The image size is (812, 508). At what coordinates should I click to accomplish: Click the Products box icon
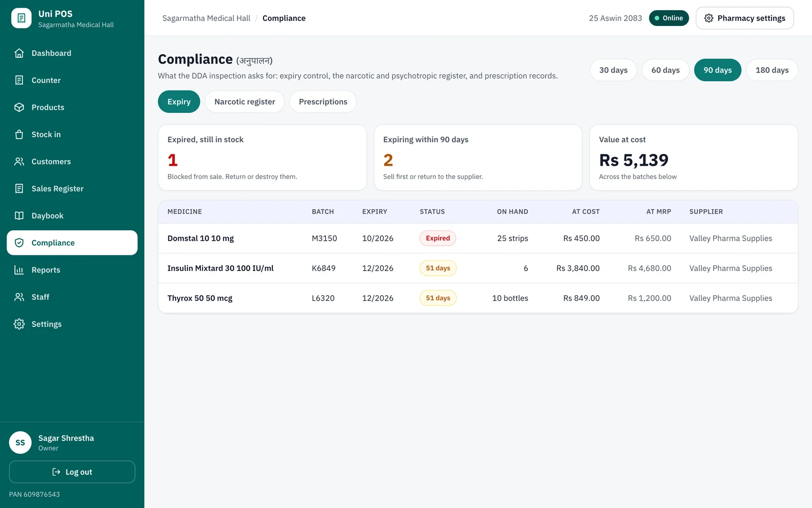click(19, 107)
